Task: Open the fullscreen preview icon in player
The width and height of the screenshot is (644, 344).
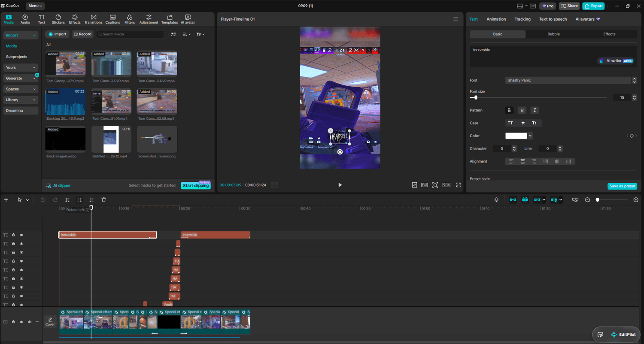Action: pos(458,185)
